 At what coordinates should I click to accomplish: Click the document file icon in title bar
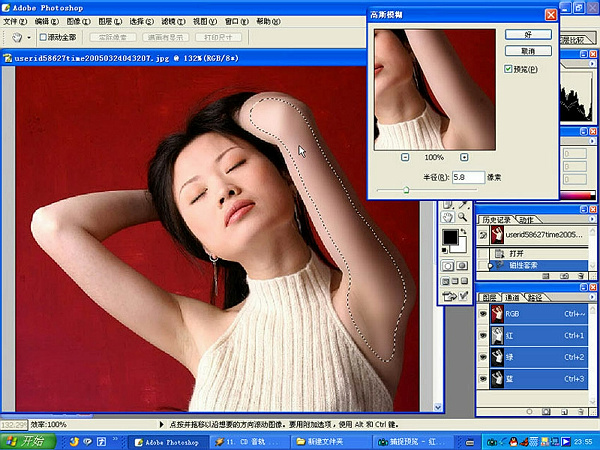(x=8, y=58)
